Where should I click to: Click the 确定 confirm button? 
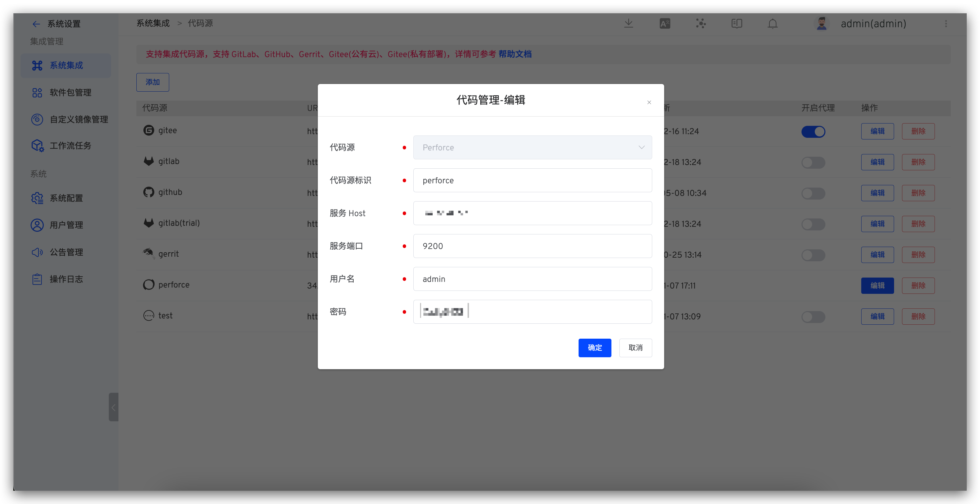point(595,348)
